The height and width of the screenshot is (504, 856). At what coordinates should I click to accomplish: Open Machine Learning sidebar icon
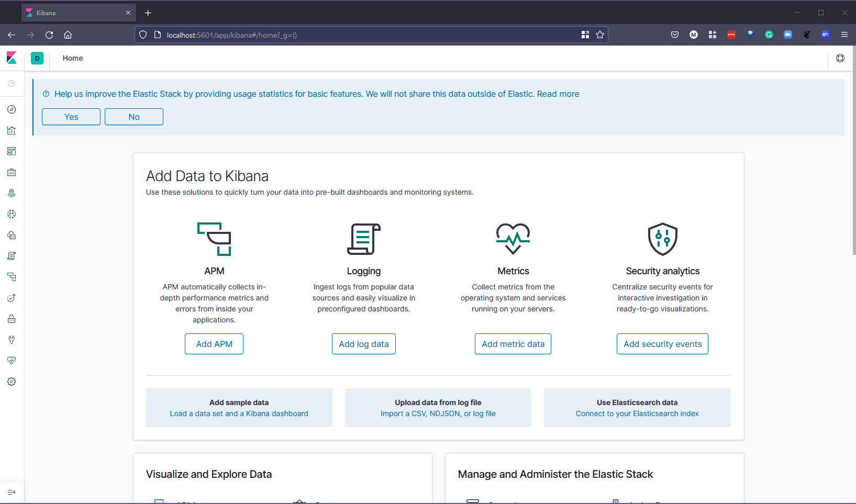point(12,214)
